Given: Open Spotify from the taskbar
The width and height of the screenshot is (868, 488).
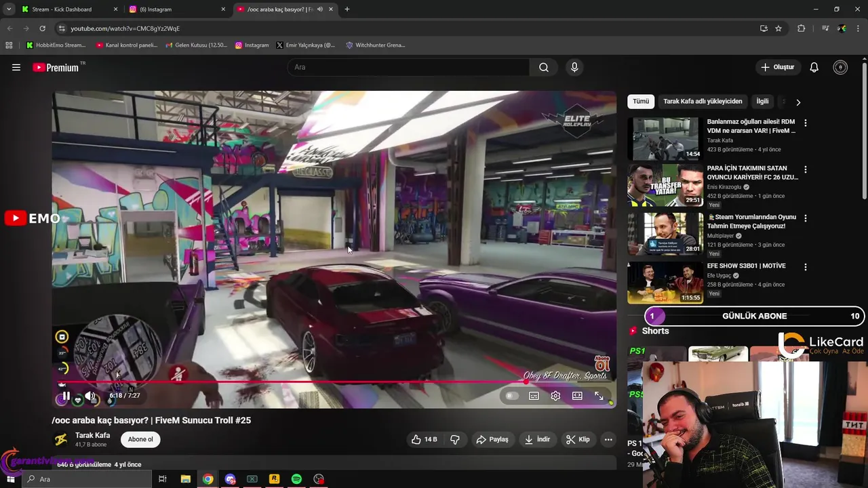Looking at the screenshot, I should pyautogui.click(x=296, y=479).
